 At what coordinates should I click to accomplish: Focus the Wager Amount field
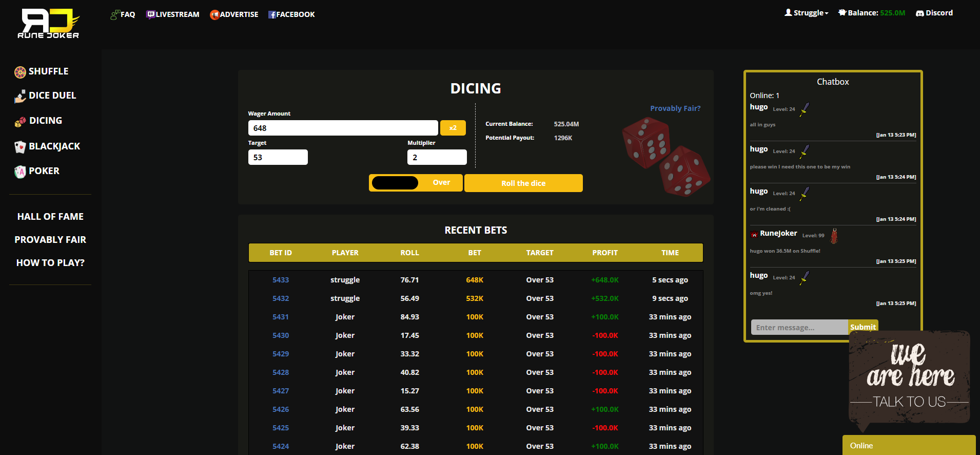[x=343, y=128]
